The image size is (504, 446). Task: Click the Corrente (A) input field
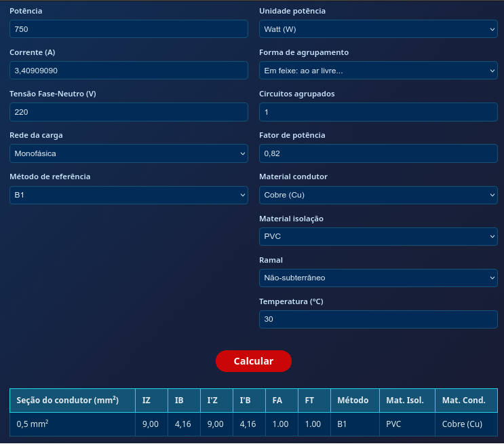129,71
